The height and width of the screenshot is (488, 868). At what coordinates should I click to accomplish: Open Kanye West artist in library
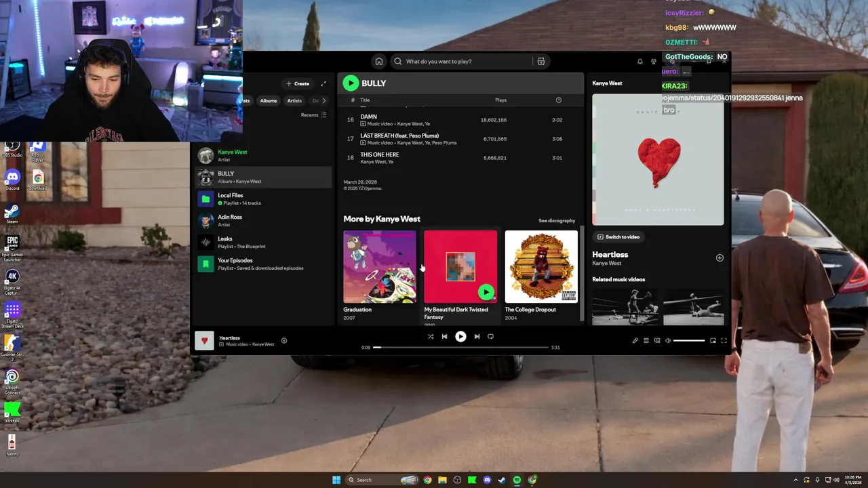click(263, 155)
